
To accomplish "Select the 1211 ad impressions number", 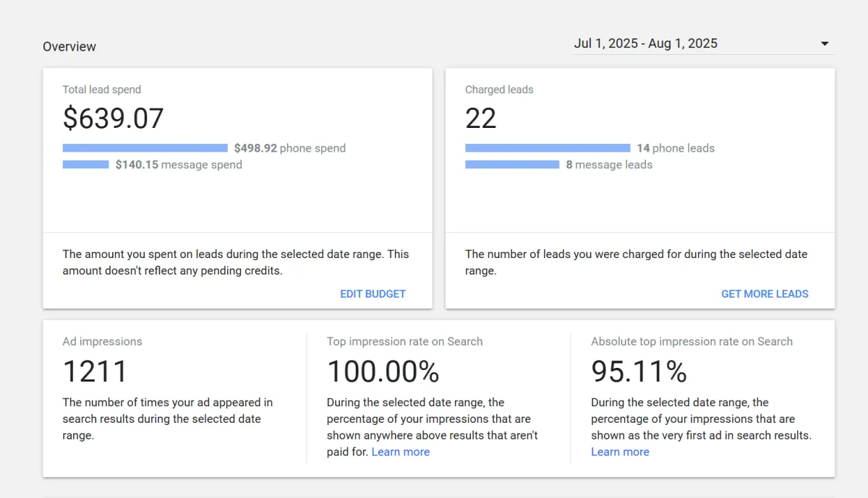I will pyautogui.click(x=95, y=372).
